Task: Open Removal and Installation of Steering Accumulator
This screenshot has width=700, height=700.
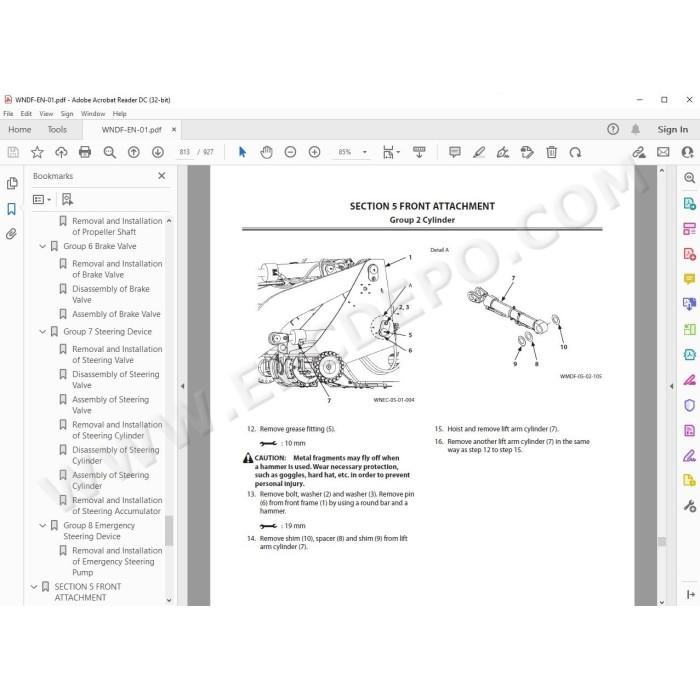Action: tap(117, 506)
